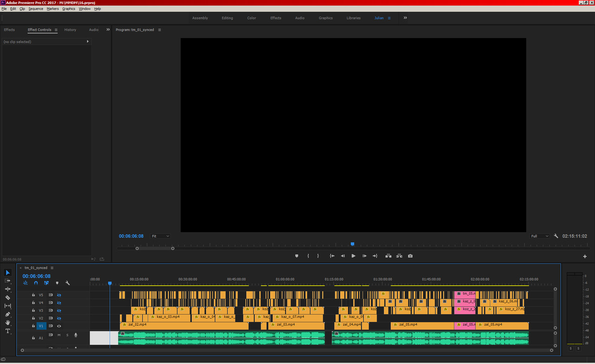Toggle V2 track output eye
The height and width of the screenshot is (364, 595).
pyautogui.click(x=59, y=318)
